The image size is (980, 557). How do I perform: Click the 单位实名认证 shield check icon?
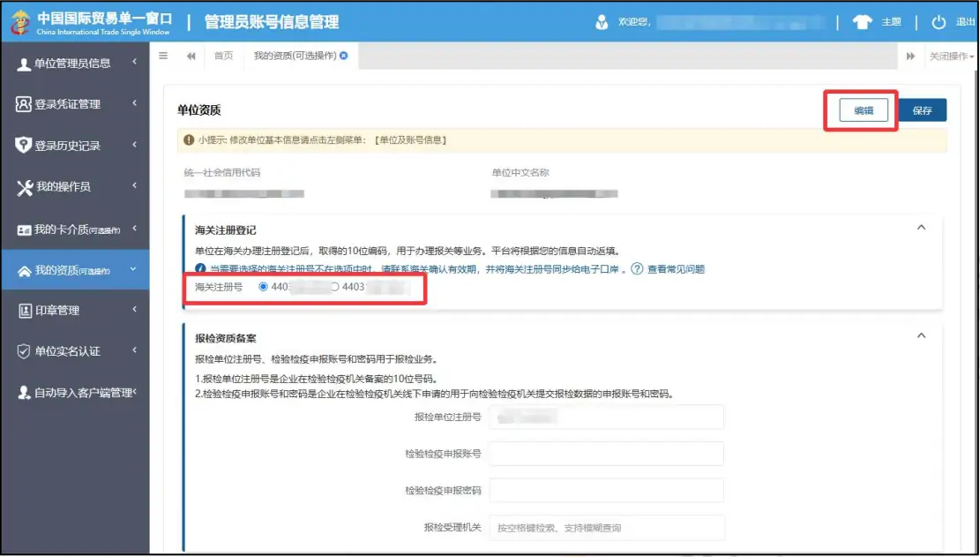(x=23, y=351)
